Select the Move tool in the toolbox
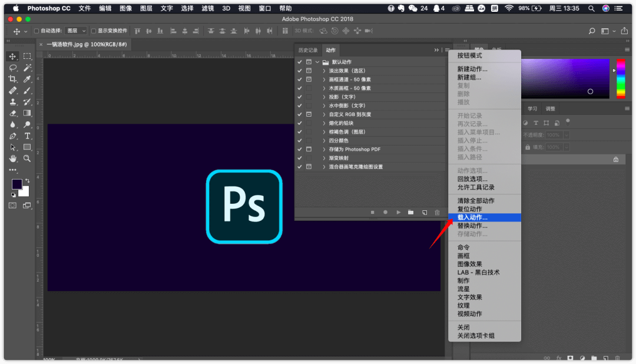The height and width of the screenshot is (364, 636). (12, 57)
